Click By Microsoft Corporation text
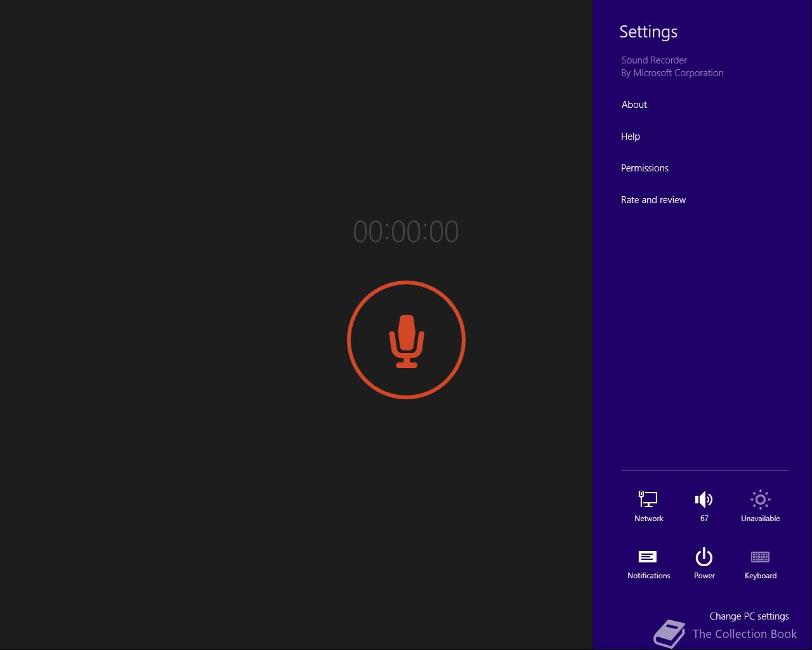This screenshot has width=812, height=650. pyautogui.click(x=672, y=73)
